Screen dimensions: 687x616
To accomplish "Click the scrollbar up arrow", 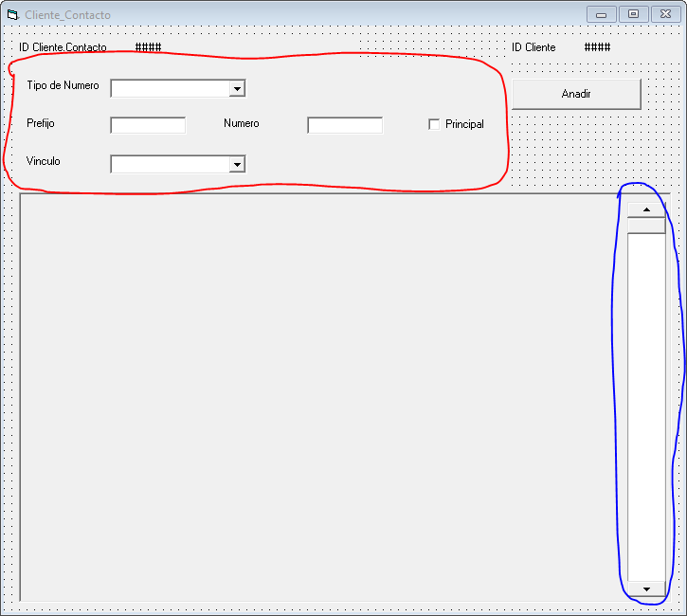I will click(x=646, y=209).
